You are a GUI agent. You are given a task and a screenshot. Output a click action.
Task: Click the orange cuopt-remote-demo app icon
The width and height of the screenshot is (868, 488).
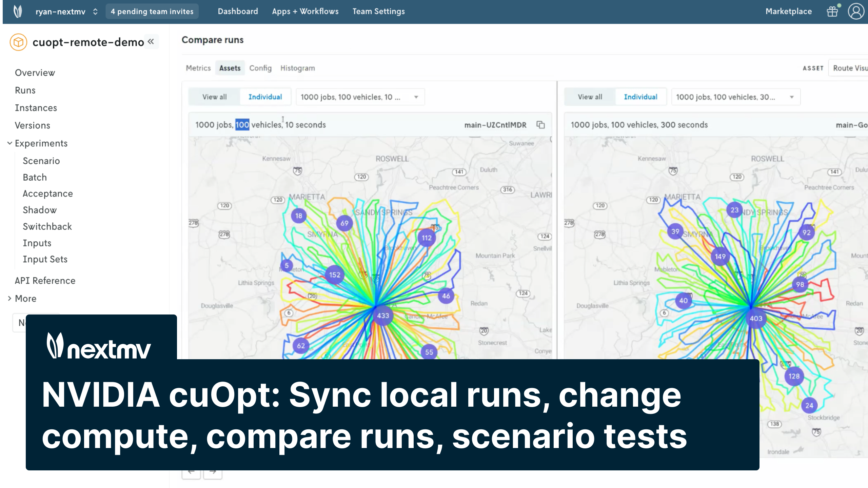(18, 42)
